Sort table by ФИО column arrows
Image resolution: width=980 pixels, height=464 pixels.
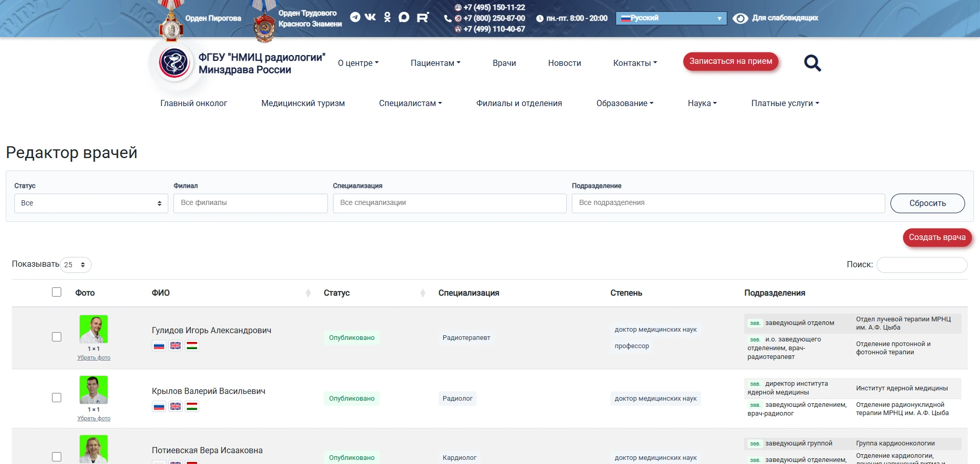pos(308,293)
